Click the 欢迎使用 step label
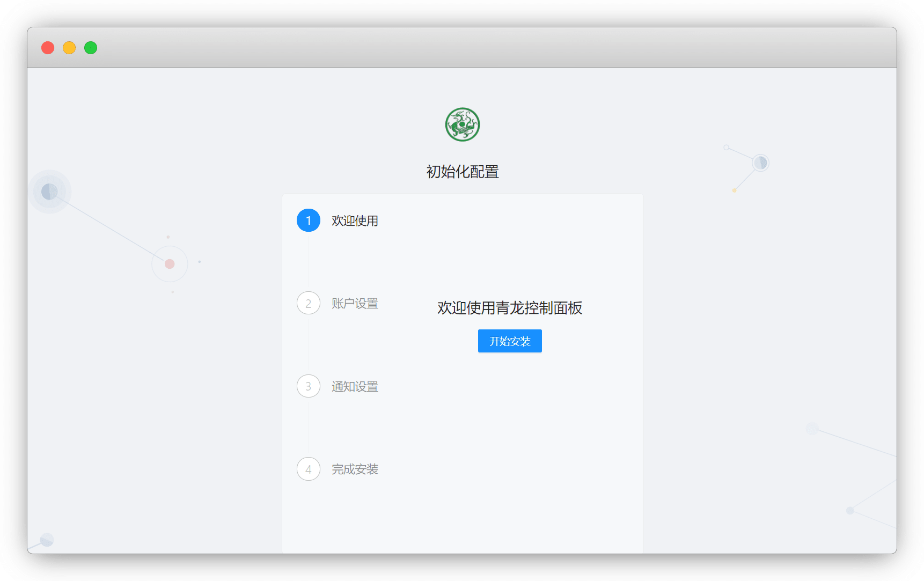924x581 pixels. [355, 221]
